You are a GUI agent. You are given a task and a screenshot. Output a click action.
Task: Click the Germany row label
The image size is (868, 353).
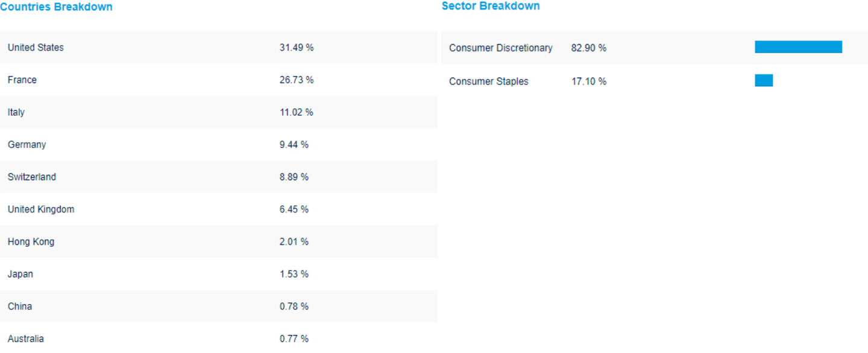click(x=27, y=145)
